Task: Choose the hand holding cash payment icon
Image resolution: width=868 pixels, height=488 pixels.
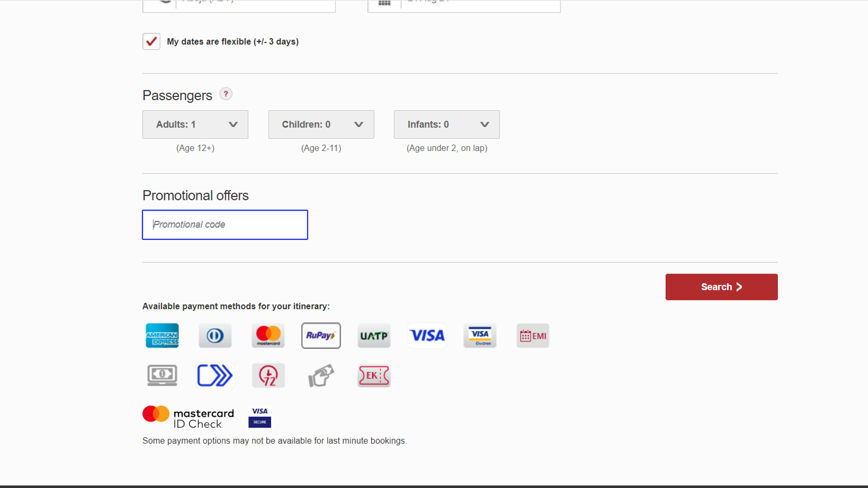Action: [321, 375]
